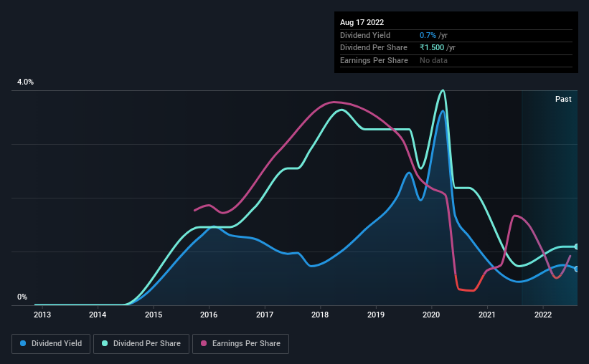Screen dimensions: 589x364
Task: Click the Aug 17 2022 tooltip date
Action: [362, 22]
